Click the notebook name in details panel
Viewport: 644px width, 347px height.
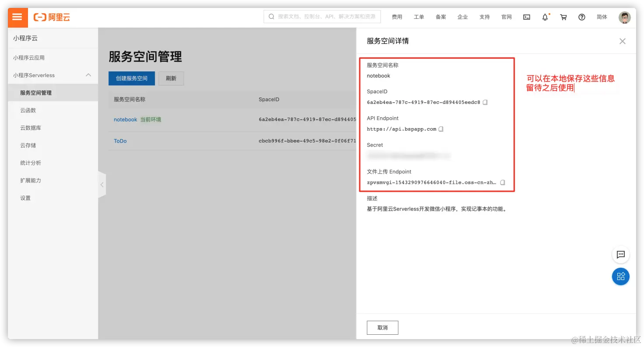pyautogui.click(x=378, y=76)
